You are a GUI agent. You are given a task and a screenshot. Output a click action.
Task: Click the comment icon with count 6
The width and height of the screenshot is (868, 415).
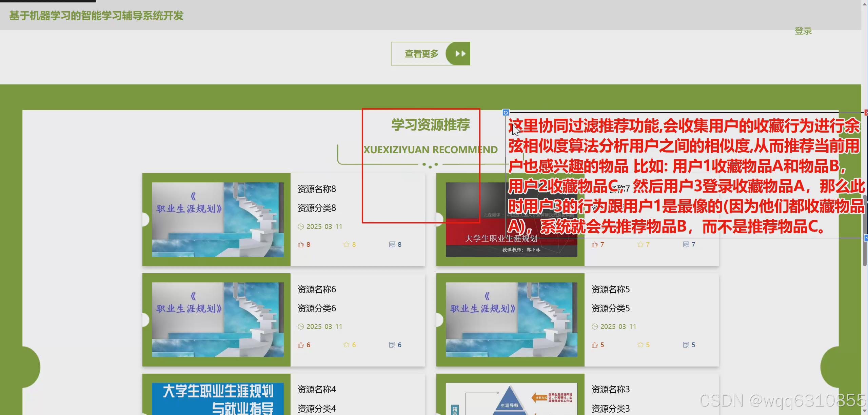(392, 345)
